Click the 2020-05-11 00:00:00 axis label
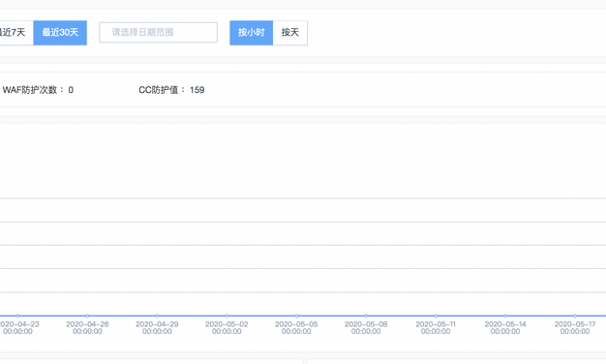Screen dimensions: 606x364 coord(436,327)
